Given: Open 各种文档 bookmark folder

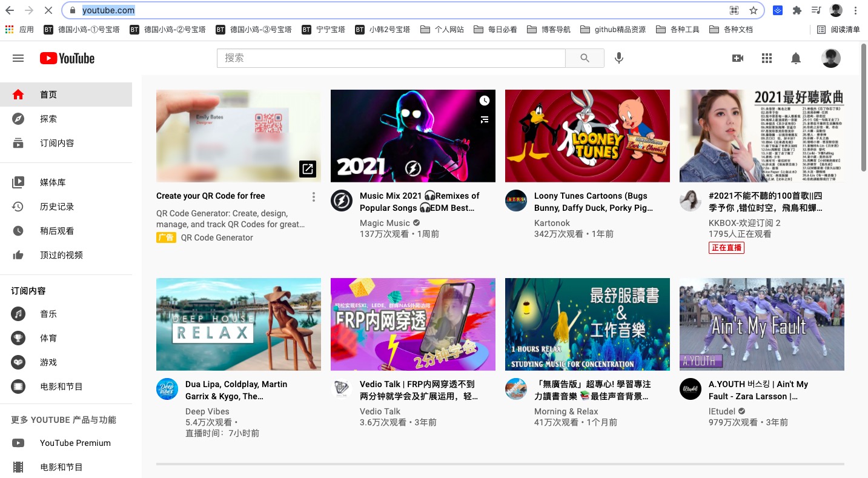Looking at the screenshot, I should [x=731, y=29].
